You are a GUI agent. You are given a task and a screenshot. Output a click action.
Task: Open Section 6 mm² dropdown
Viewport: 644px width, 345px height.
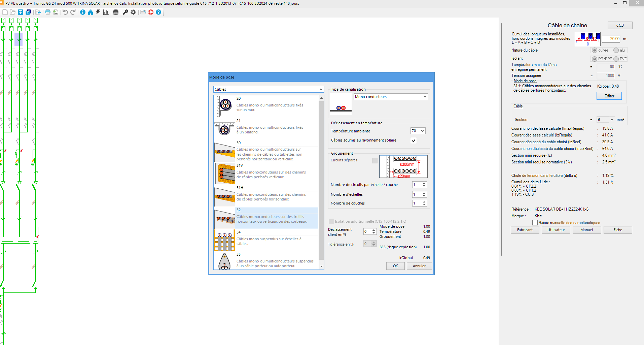pyautogui.click(x=606, y=120)
